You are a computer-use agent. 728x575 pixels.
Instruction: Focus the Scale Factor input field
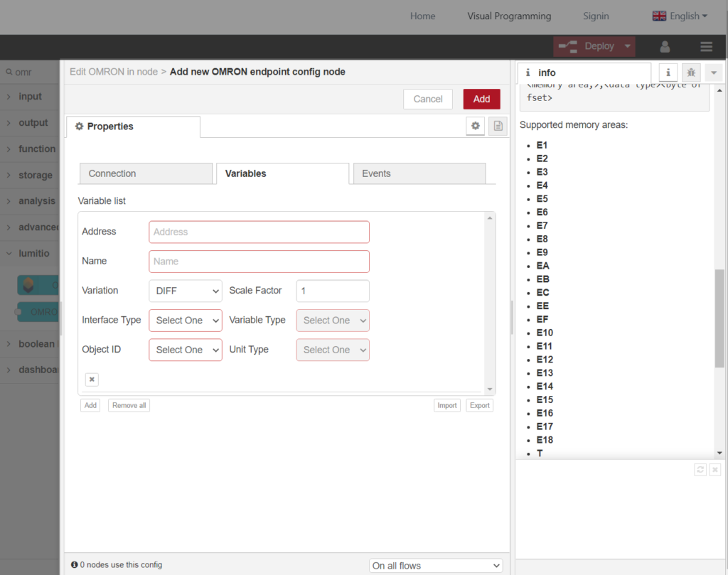point(333,291)
